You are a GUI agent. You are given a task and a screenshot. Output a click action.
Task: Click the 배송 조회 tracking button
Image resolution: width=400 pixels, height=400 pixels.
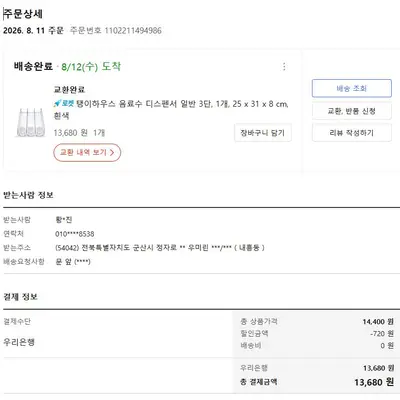(352, 88)
